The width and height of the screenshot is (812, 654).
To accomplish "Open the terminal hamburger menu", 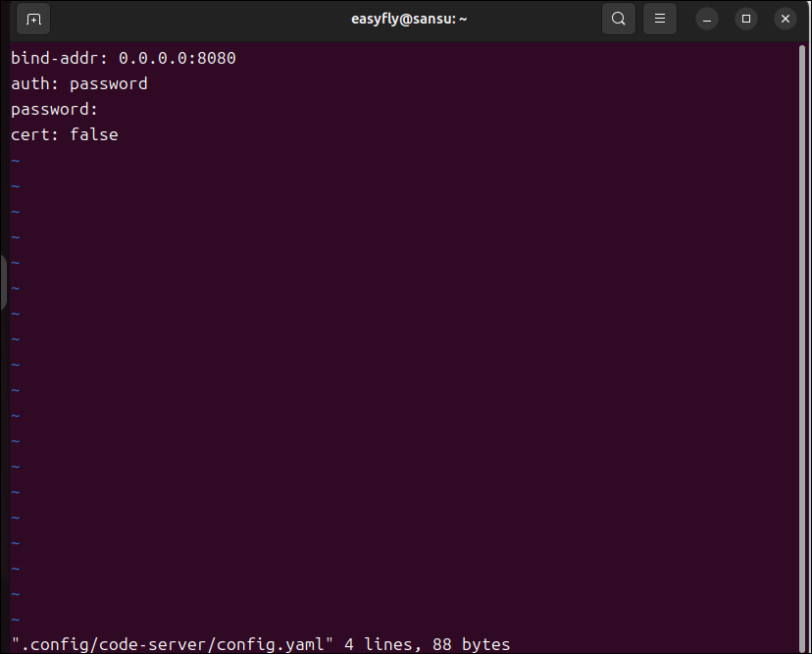I will (660, 20).
